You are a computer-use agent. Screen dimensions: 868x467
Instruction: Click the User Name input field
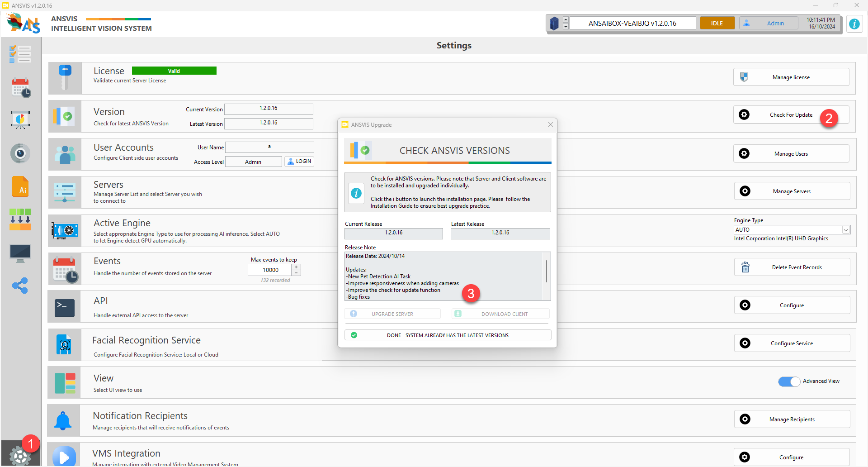[x=269, y=147]
